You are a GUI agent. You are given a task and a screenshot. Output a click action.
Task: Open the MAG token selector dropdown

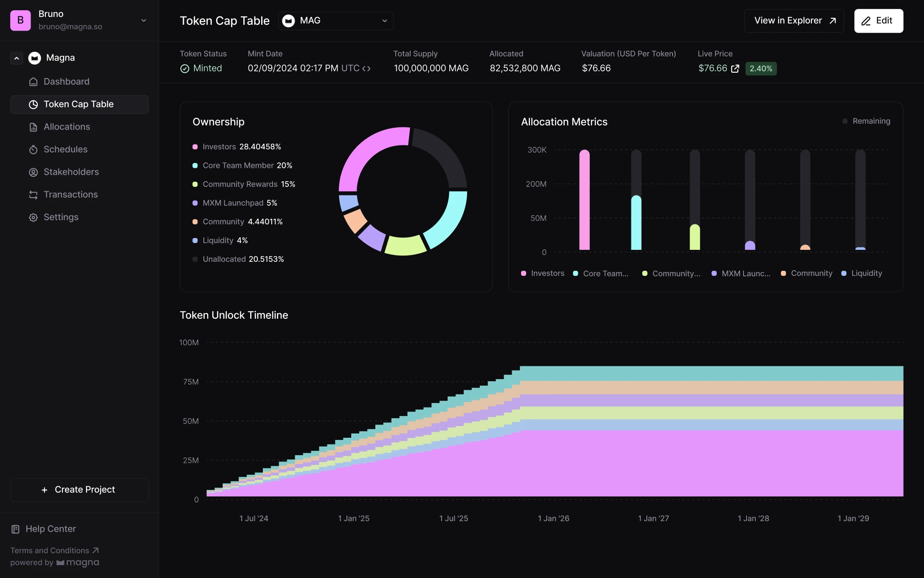click(x=335, y=20)
